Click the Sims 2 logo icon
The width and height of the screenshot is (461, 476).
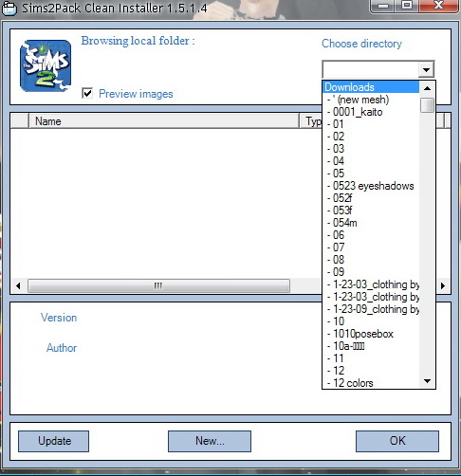pyautogui.click(x=46, y=65)
